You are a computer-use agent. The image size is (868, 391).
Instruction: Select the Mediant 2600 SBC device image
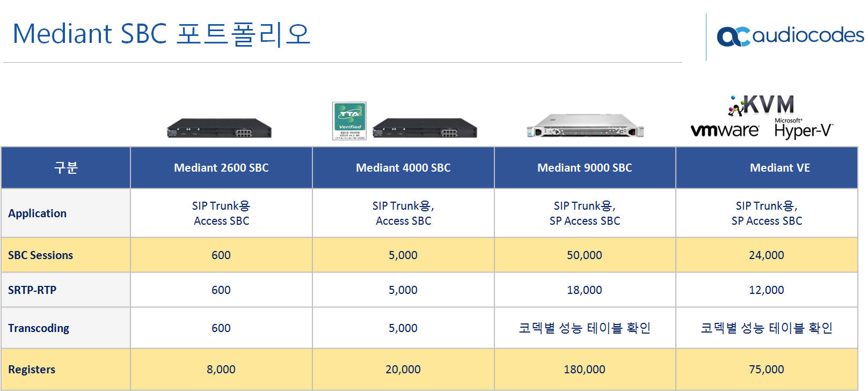(x=219, y=129)
